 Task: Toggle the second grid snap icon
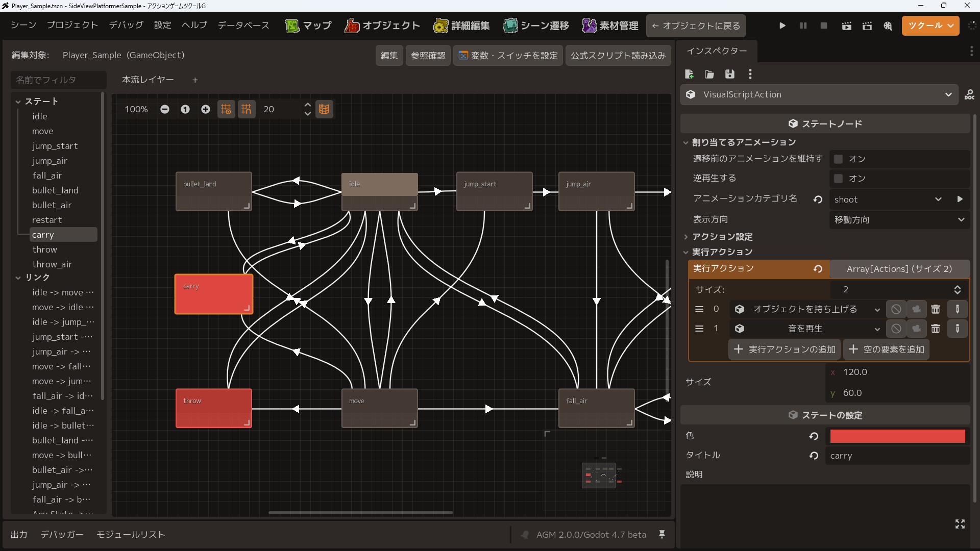pos(247,109)
